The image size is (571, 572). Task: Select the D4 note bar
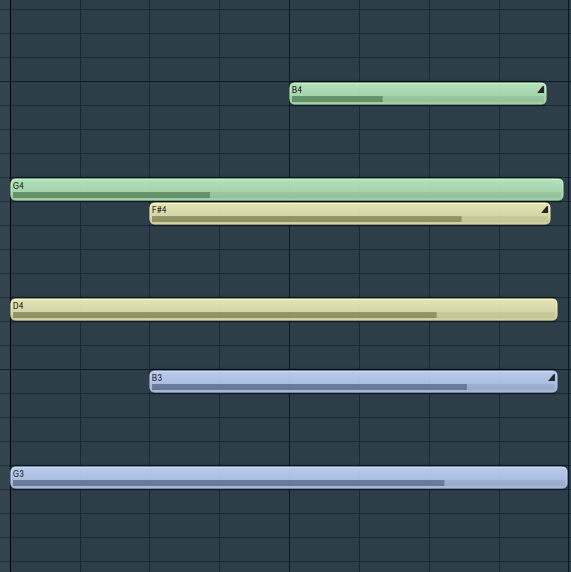coord(284,310)
